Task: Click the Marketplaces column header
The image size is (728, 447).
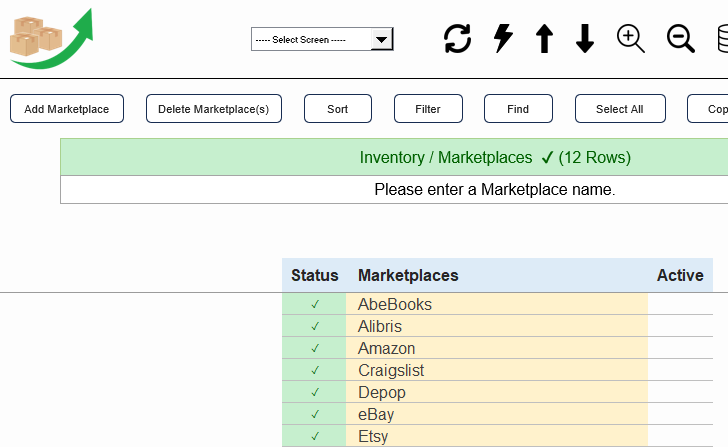Action: click(x=497, y=275)
